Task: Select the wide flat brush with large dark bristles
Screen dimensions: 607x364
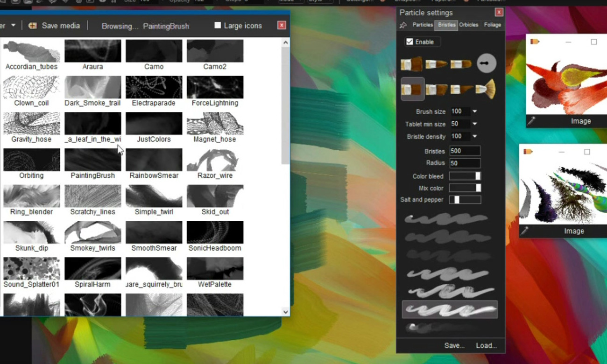Action: [411, 64]
